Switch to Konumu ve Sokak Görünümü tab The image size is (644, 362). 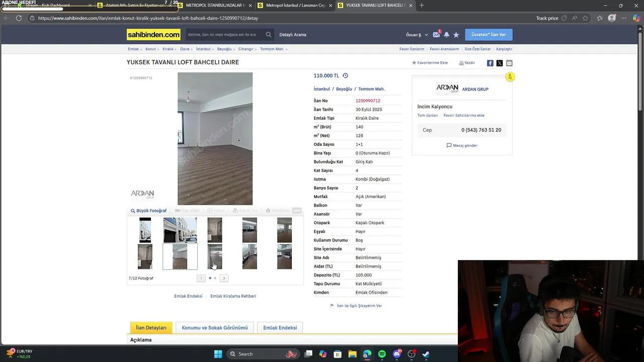click(x=215, y=328)
